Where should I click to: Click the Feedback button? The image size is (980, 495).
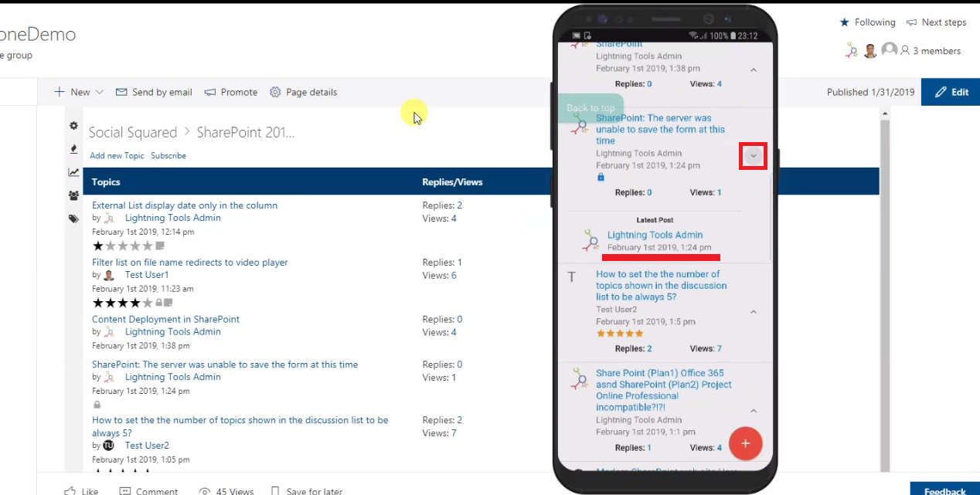945,490
